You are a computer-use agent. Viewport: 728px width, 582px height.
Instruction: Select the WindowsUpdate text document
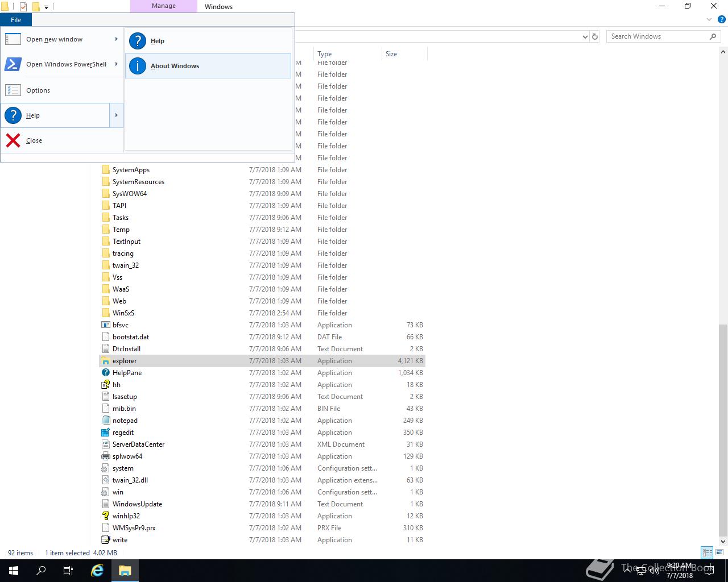click(x=137, y=504)
